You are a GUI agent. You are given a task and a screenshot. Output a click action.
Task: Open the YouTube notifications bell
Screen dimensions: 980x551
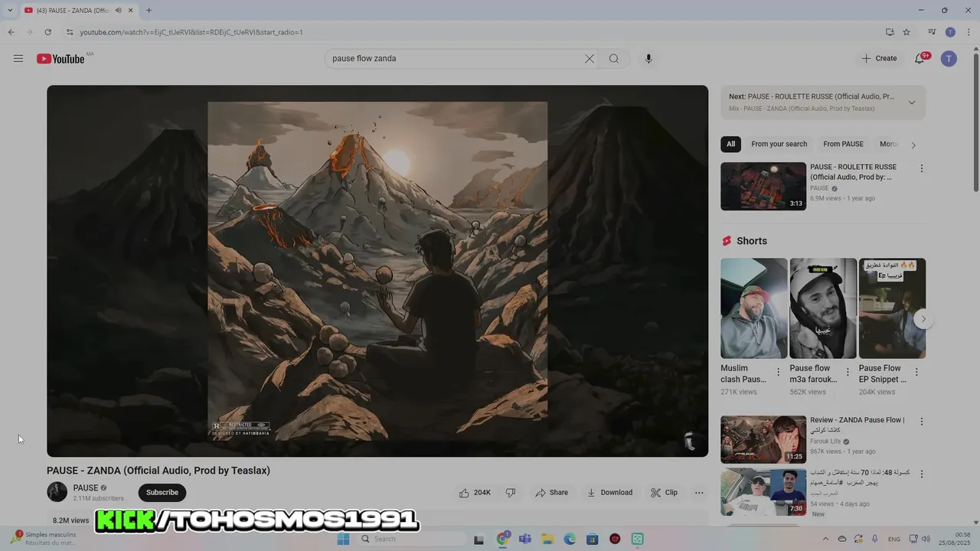point(920,59)
